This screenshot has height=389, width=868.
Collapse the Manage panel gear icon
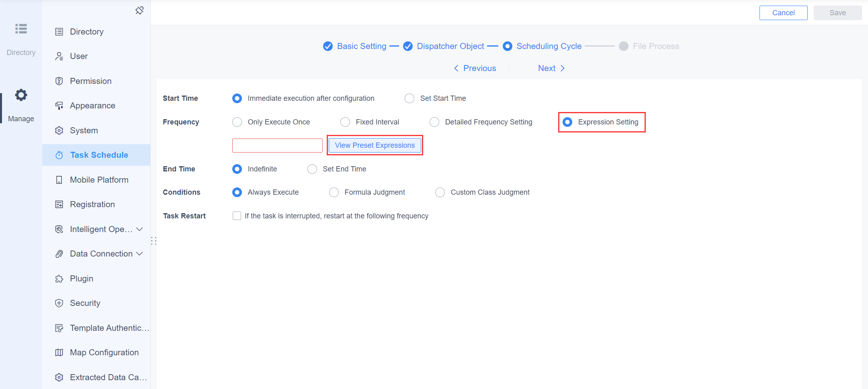[x=21, y=95]
